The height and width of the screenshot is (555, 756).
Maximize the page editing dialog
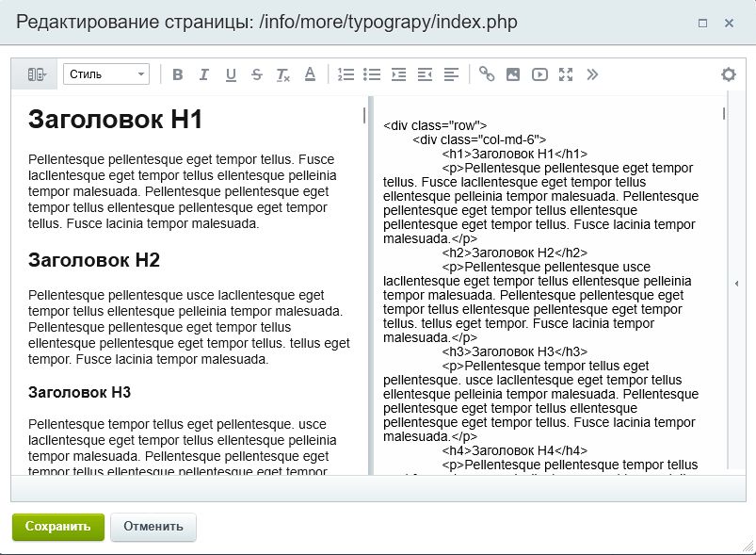[x=702, y=24]
